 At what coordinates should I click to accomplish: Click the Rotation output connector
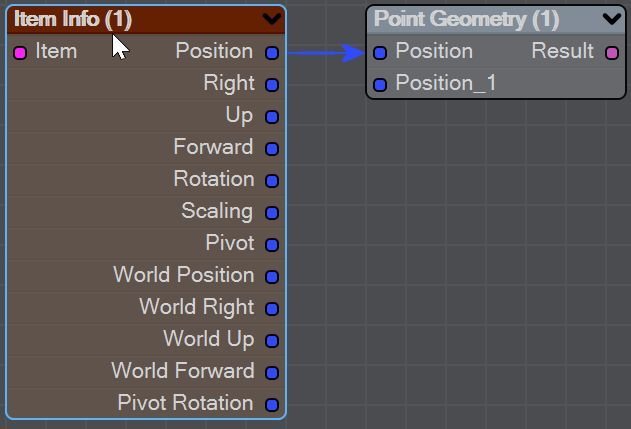tap(272, 181)
